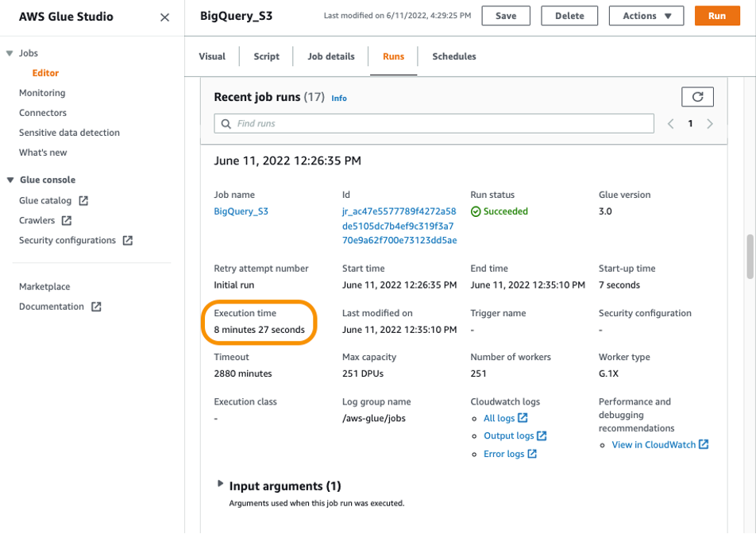Select the Runs tab

coord(393,56)
